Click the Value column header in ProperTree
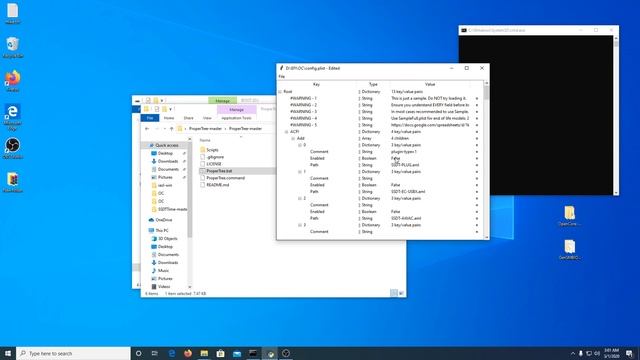The width and height of the screenshot is (640, 360). (430, 84)
